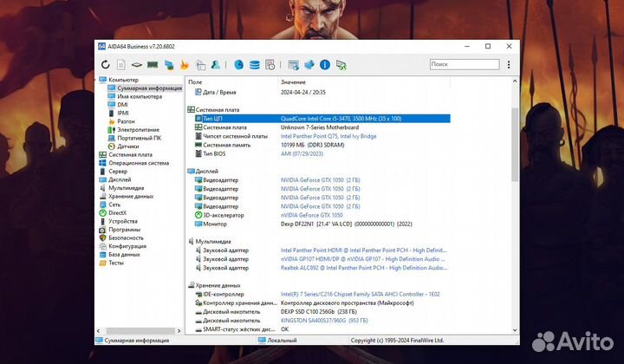Click the Контроллер хранения данных row
This screenshot has width=624, height=364.
tap(318, 302)
